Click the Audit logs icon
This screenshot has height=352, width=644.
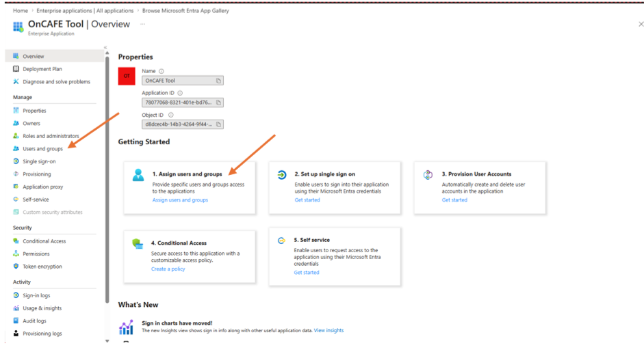[x=16, y=321]
